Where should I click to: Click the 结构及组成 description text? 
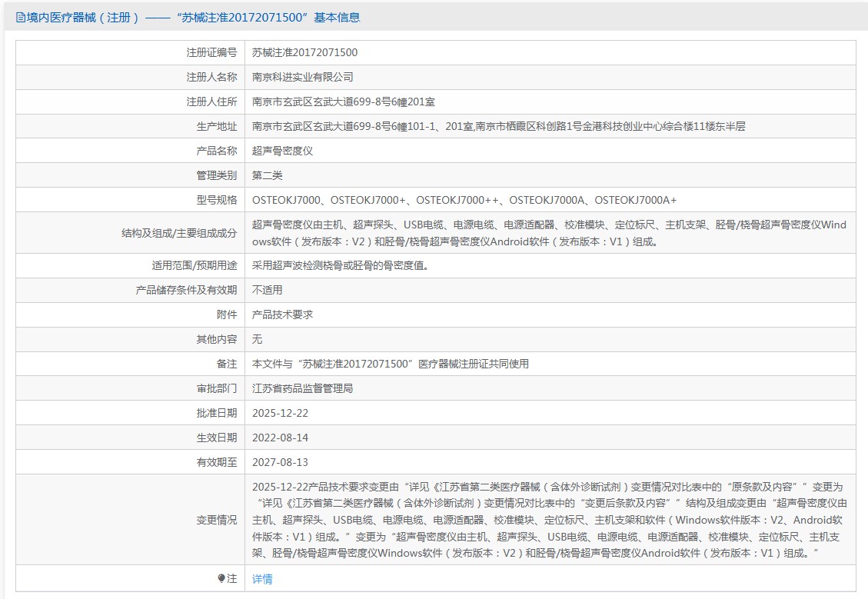coord(549,233)
